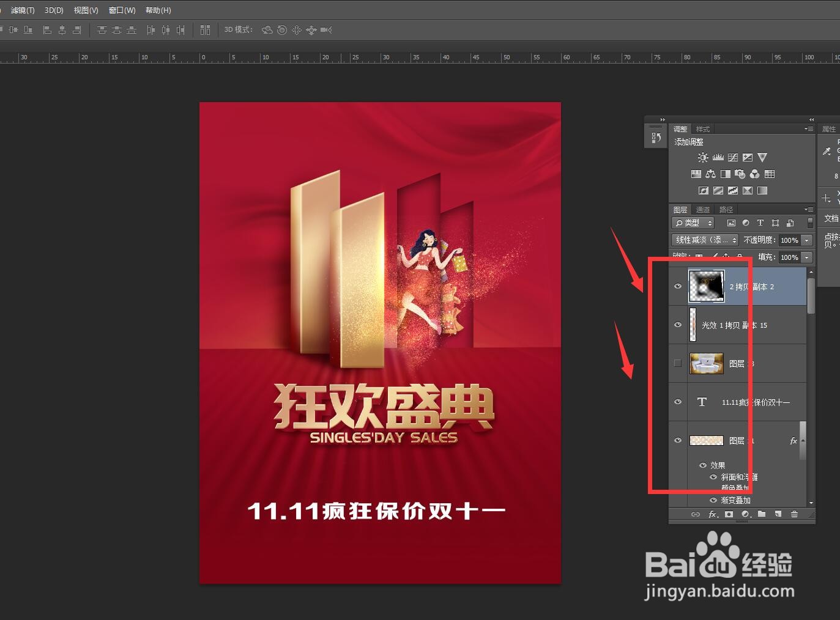The image size is (840, 620).
Task: Add an Invert adjustment
Action: pyautogui.click(x=704, y=191)
